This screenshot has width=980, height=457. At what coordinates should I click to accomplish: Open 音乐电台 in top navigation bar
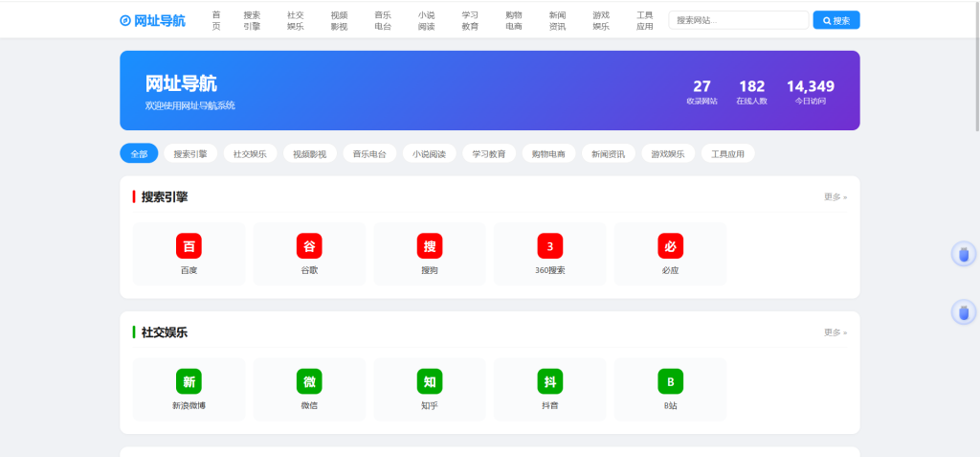[x=383, y=21]
